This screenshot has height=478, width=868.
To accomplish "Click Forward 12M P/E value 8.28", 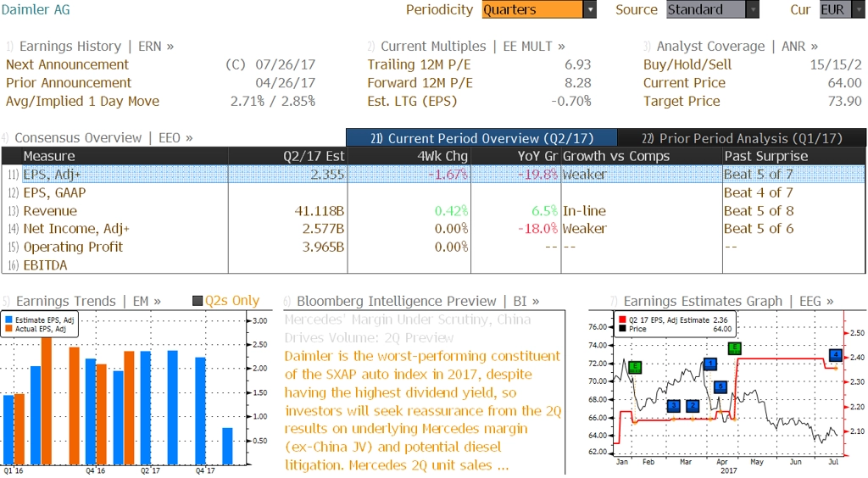I will click(578, 82).
